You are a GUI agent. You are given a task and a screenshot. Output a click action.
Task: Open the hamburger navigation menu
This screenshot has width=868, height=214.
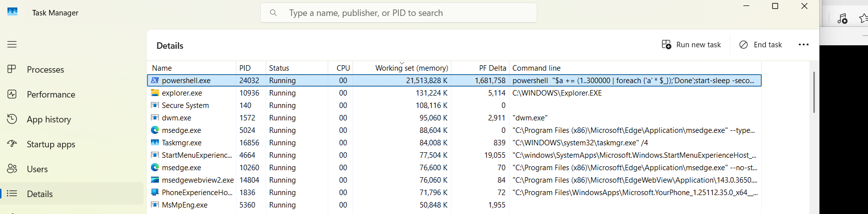coord(12,44)
